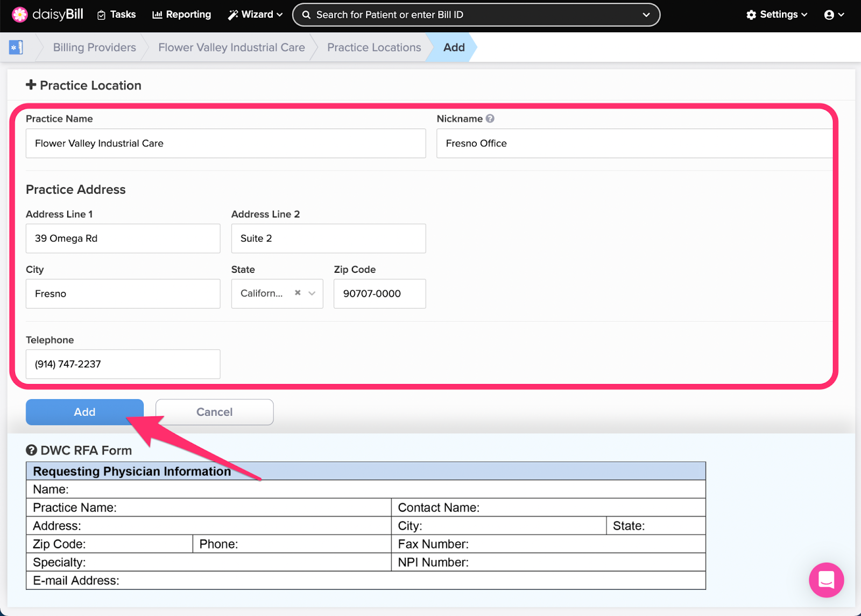The image size is (861, 616).
Task: Open the Tasks menu item
Action: pos(116,15)
